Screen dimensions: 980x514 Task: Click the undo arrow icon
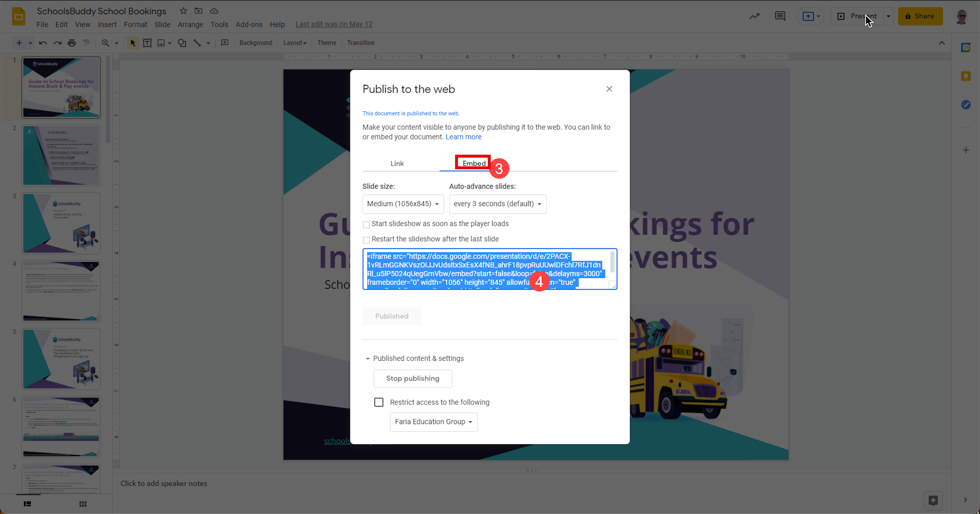pos(43,43)
